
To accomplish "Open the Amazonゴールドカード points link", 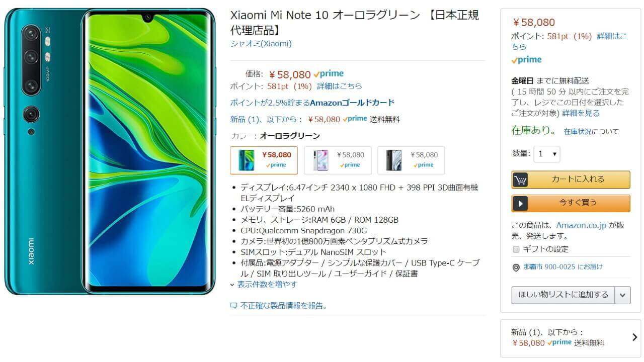I will (312, 103).
